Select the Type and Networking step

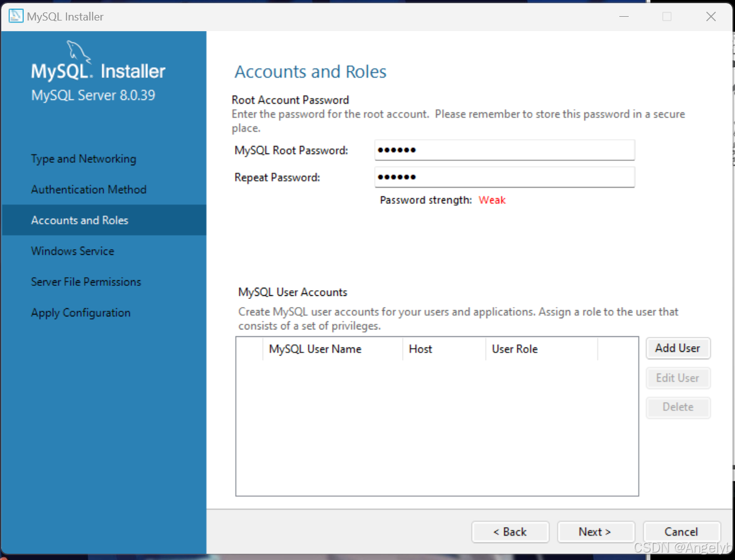[x=83, y=158]
